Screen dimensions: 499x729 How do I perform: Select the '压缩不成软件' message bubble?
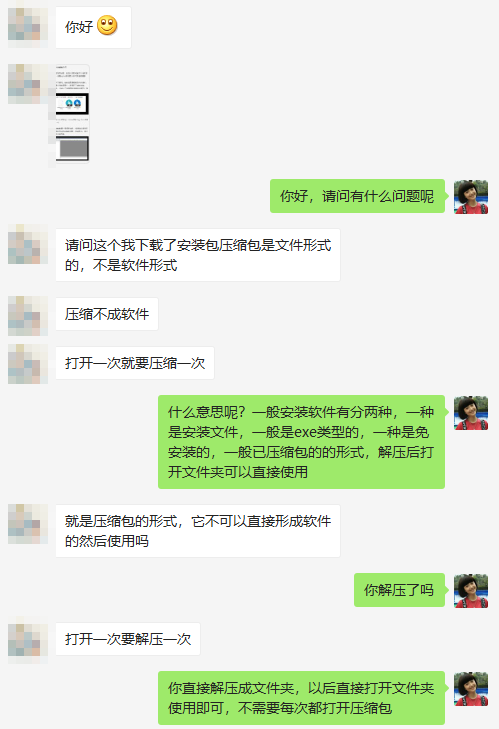click(x=107, y=314)
